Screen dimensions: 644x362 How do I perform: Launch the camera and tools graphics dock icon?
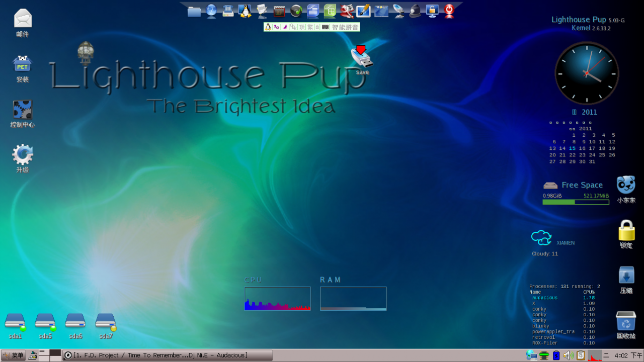click(x=347, y=11)
